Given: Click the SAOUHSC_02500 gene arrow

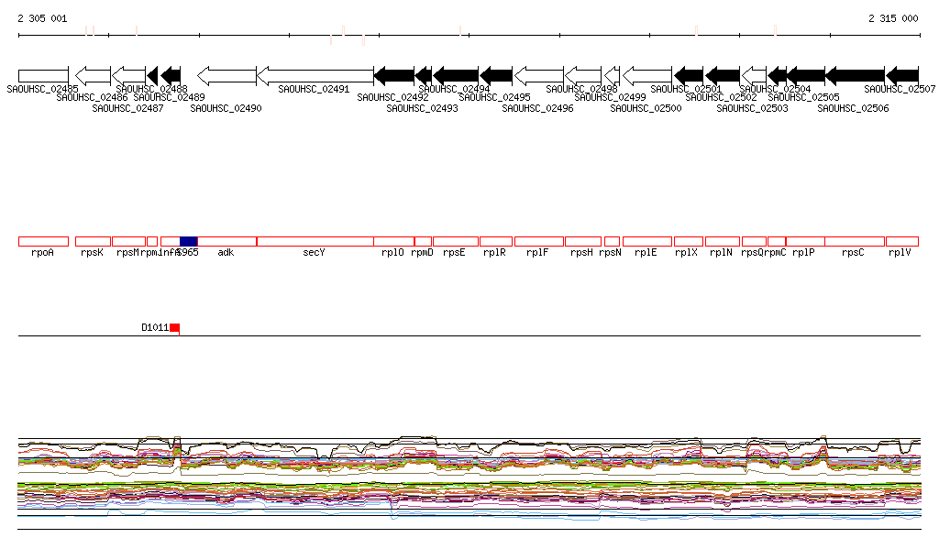Looking at the screenshot, I should point(647,74).
